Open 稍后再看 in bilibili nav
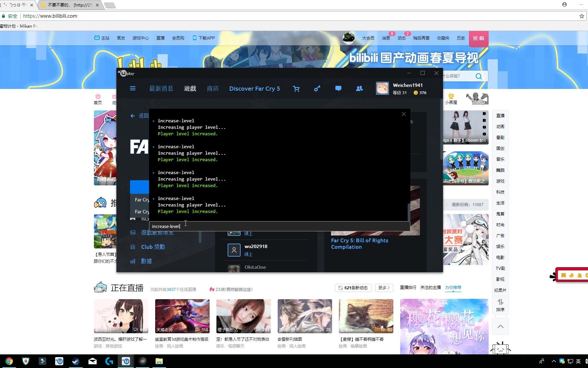Image resolution: width=588 pixels, height=368 pixels. pyautogui.click(x=421, y=38)
